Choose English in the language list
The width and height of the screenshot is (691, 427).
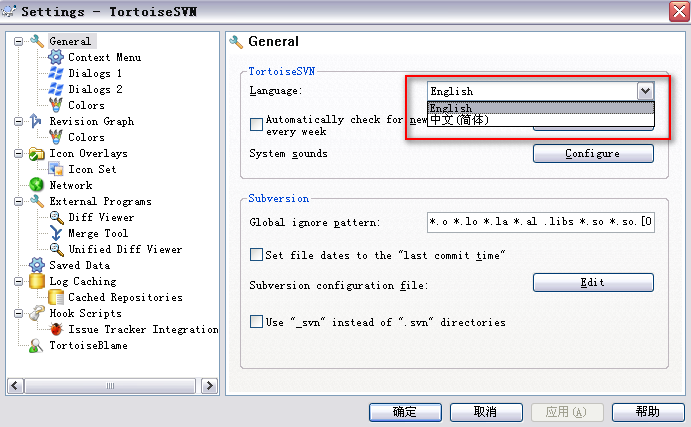click(x=541, y=108)
